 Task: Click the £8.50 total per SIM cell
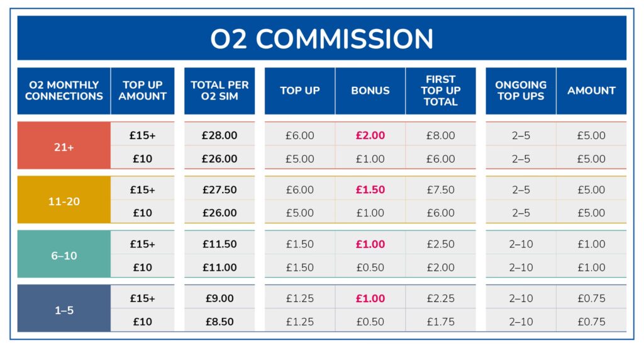pyautogui.click(x=219, y=322)
